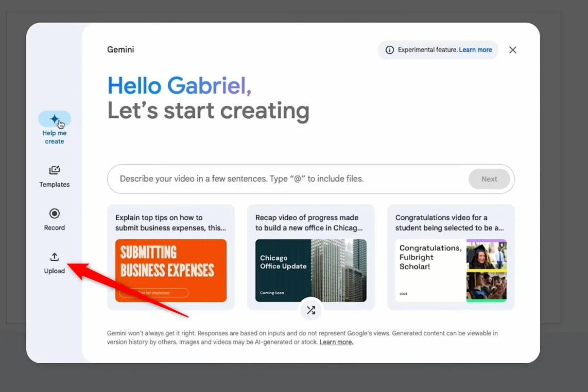Image resolution: width=588 pixels, height=392 pixels.
Task: Click the experimental feature info icon
Action: pyautogui.click(x=390, y=50)
